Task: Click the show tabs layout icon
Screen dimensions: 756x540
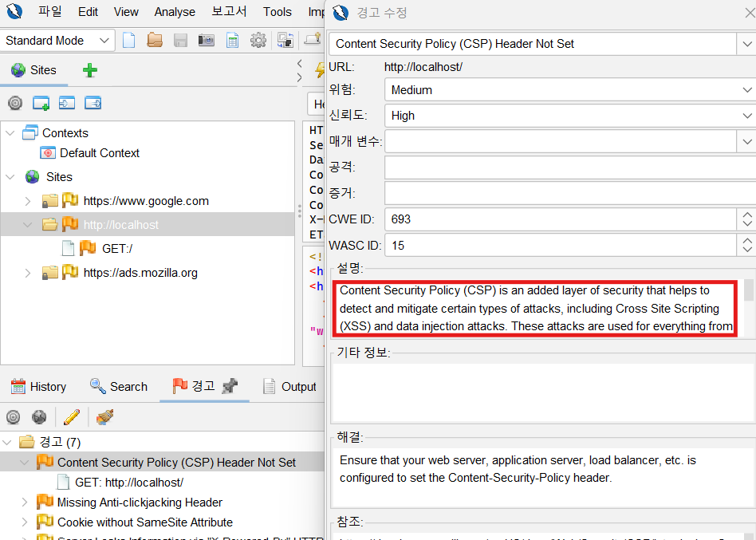Action: tap(285, 41)
